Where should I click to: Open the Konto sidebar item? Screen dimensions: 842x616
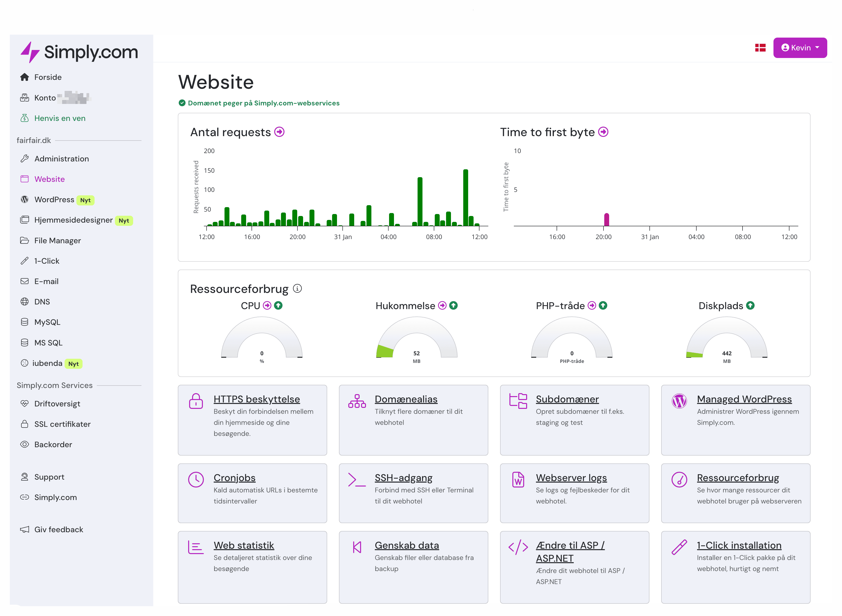(45, 98)
